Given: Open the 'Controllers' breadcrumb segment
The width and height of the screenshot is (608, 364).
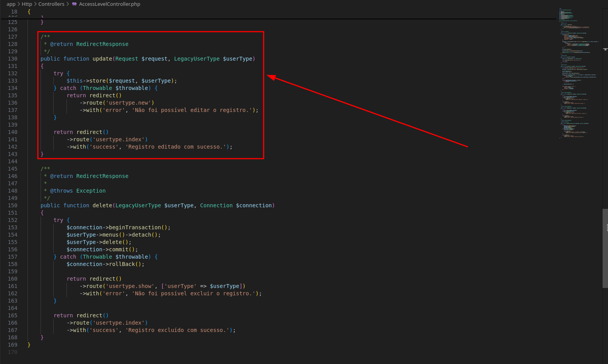Looking at the screenshot, I should click(x=51, y=4).
